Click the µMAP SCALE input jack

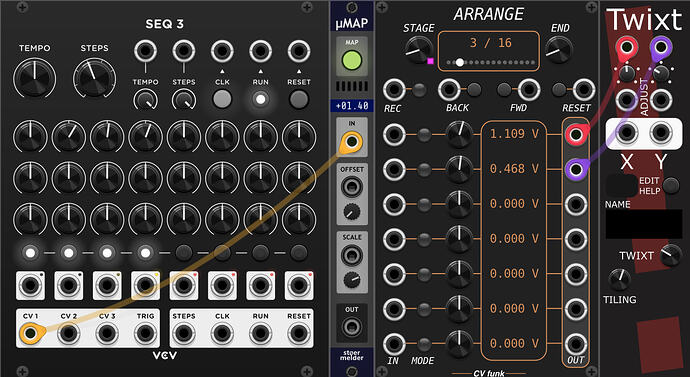point(352,255)
